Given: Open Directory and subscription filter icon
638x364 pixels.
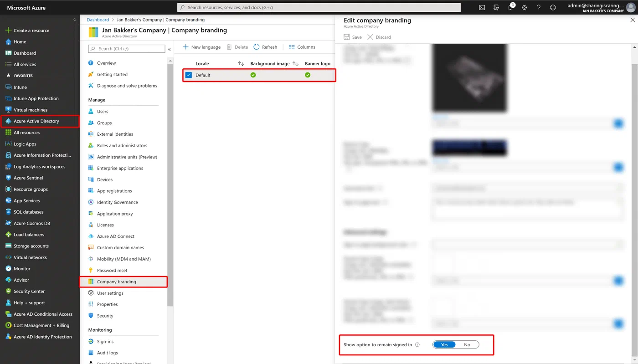Looking at the screenshot, I should coord(496,8).
